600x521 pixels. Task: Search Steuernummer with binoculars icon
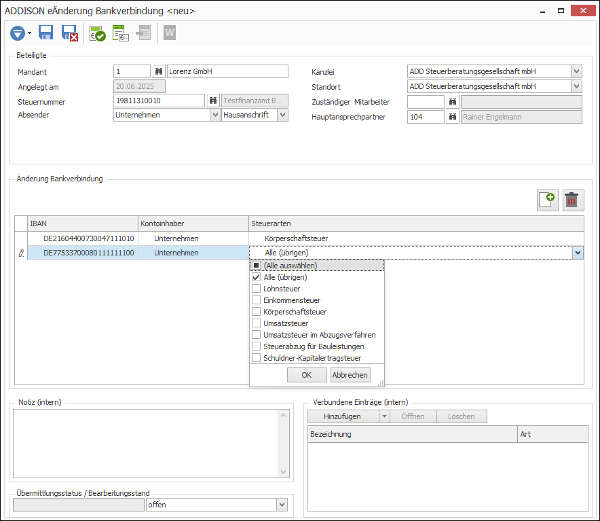[x=213, y=101]
